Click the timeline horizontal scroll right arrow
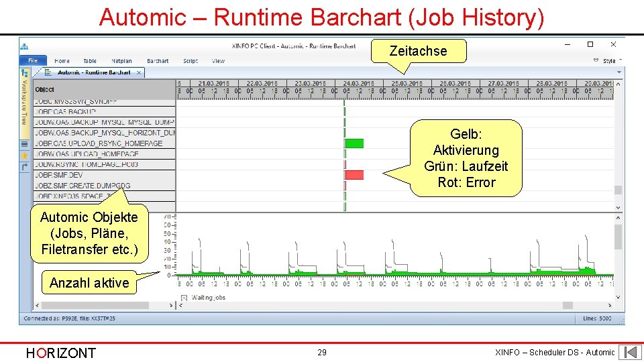The image size is (644, 362). pyautogui.click(x=610, y=306)
